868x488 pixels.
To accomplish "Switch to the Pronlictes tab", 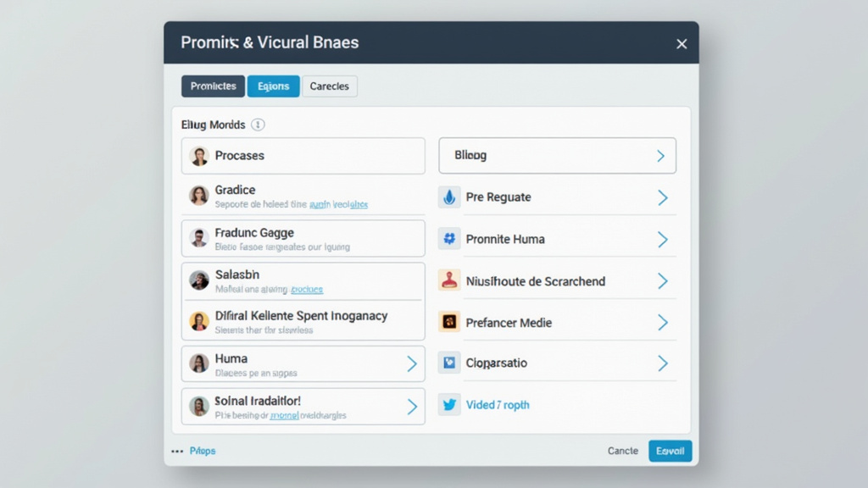I will pyautogui.click(x=213, y=86).
